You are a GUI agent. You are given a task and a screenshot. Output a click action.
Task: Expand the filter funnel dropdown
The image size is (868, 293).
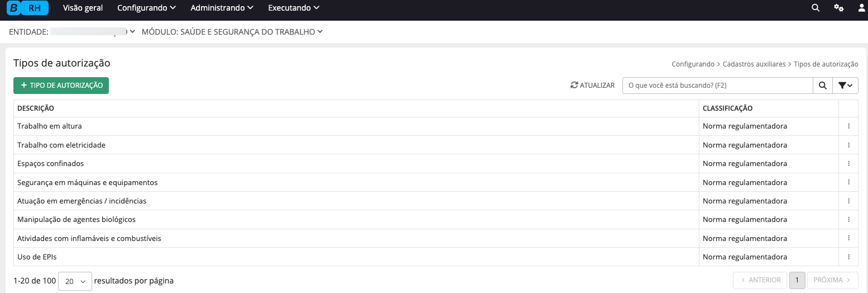(x=845, y=86)
